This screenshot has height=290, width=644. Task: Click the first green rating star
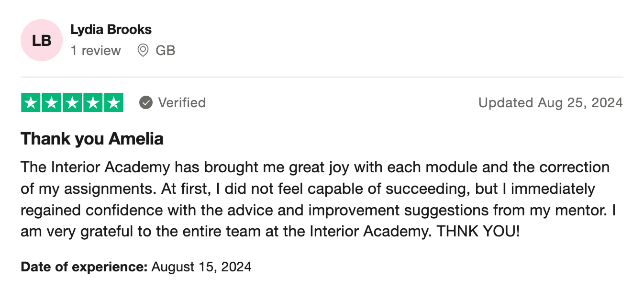31,103
